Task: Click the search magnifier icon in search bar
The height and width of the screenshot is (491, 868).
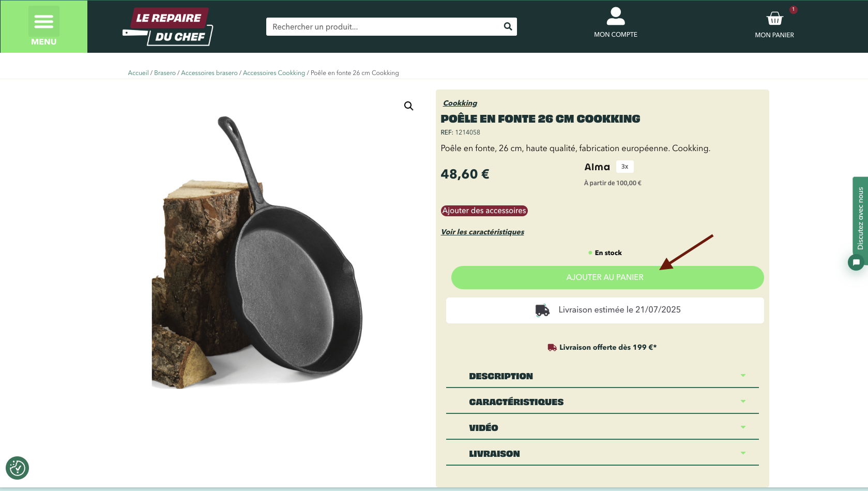Action: [508, 26]
